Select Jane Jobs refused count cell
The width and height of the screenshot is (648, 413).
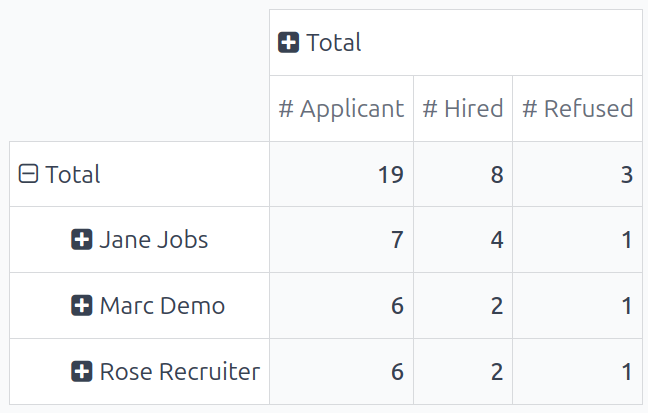click(x=577, y=240)
